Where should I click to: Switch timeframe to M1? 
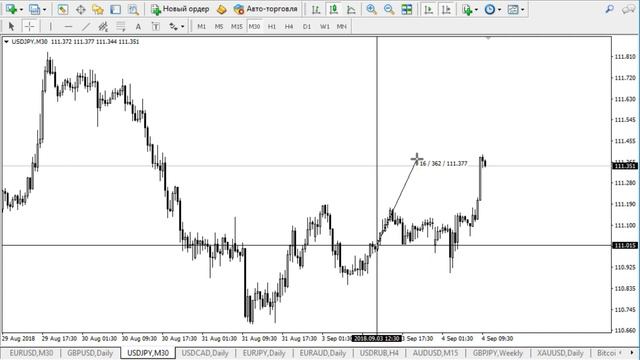coord(202,27)
